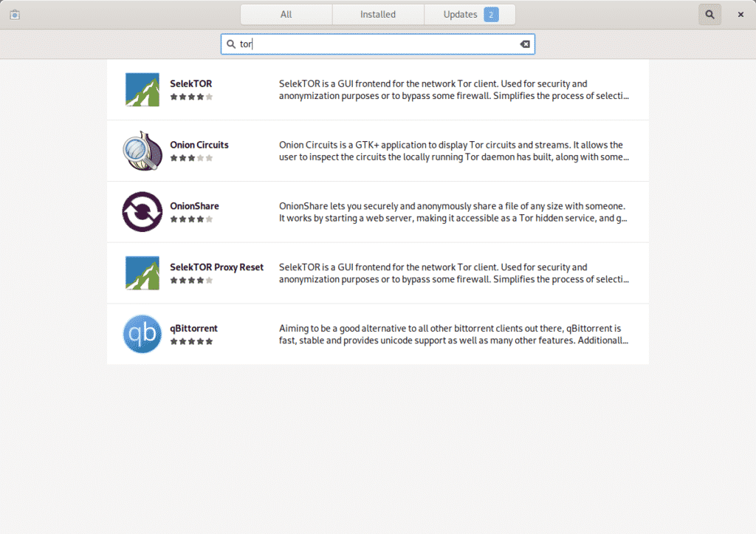This screenshot has height=534, width=756.
Task: Click the qBittorrent five-star rating
Action: pyautogui.click(x=191, y=341)
